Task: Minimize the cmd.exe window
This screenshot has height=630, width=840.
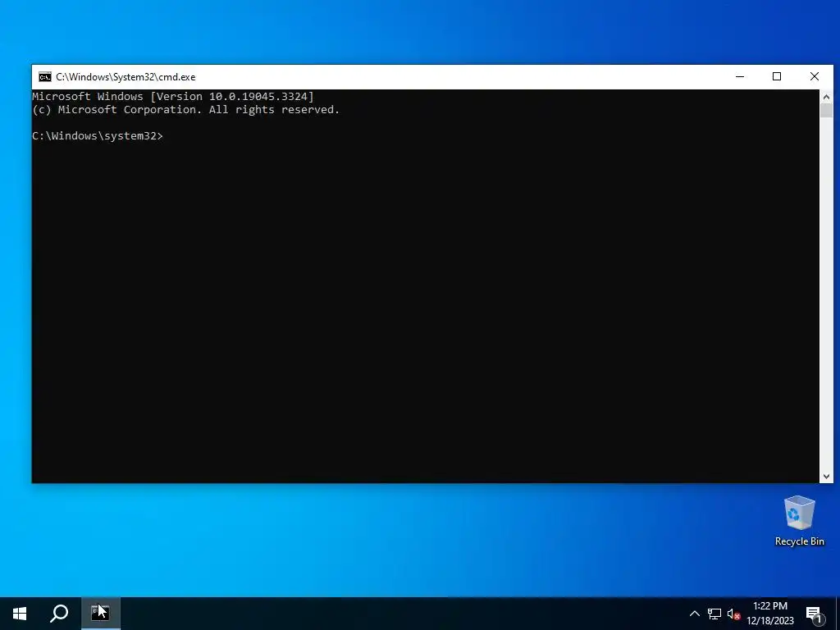Action: [x=740, y=77]
